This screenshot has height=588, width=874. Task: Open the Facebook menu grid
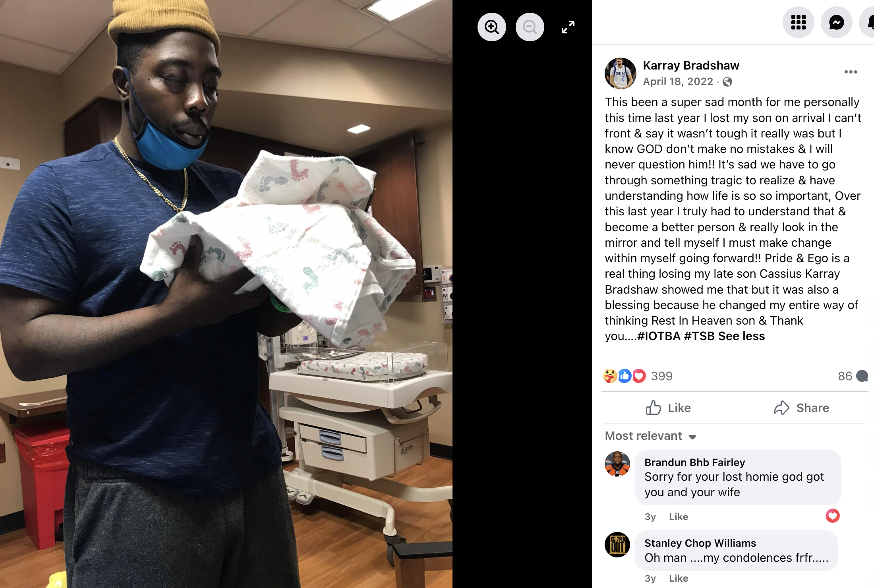(799, 22)
